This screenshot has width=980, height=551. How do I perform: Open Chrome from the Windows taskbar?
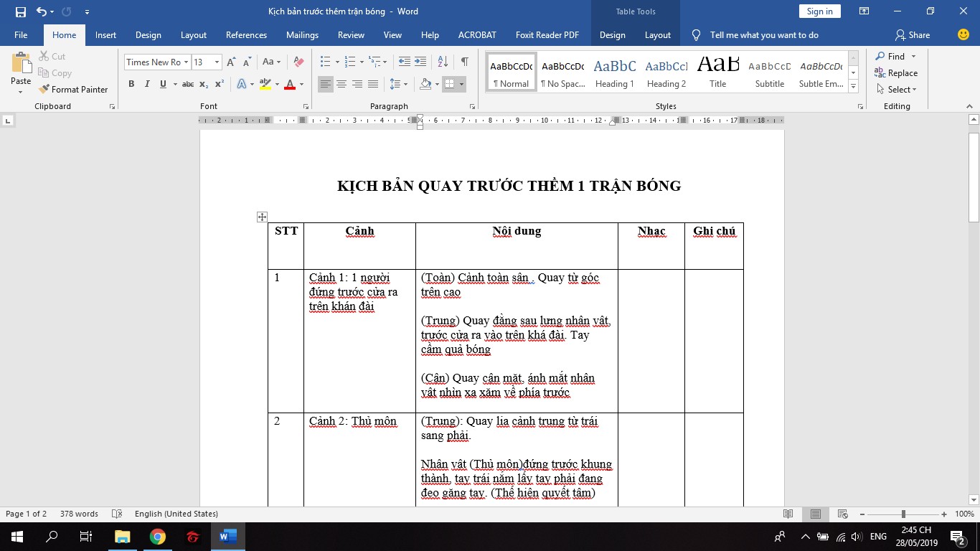(158, 537)
